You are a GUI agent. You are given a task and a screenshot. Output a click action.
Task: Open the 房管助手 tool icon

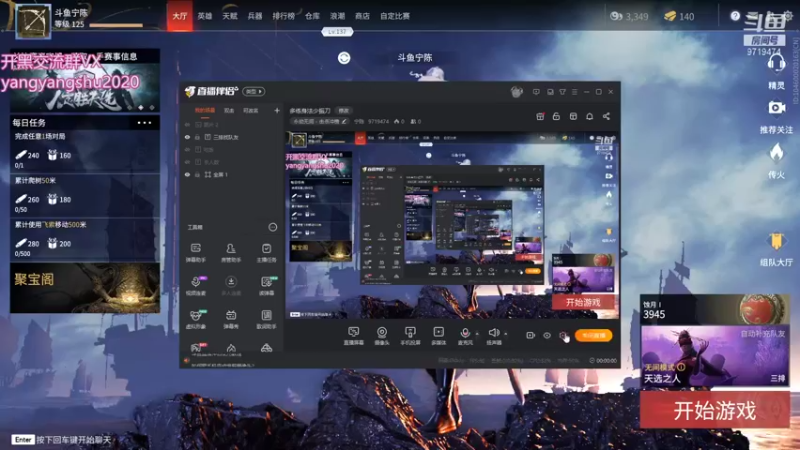[231, 253]
